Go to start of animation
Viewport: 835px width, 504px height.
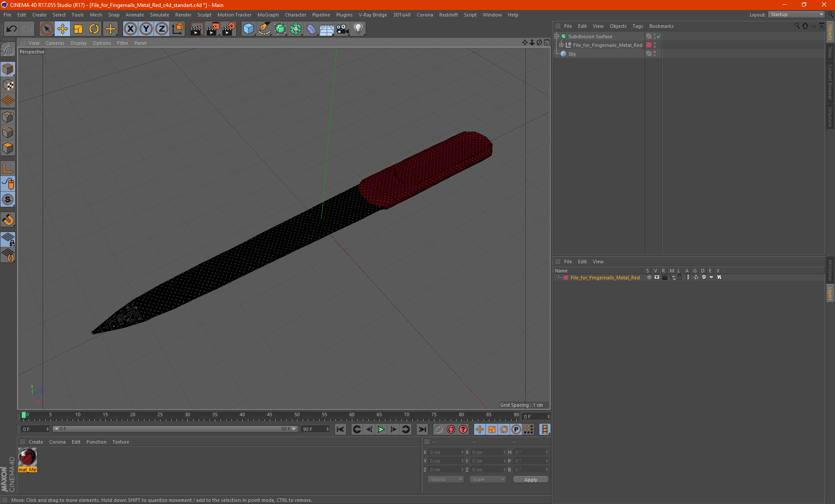coord(341,429)
